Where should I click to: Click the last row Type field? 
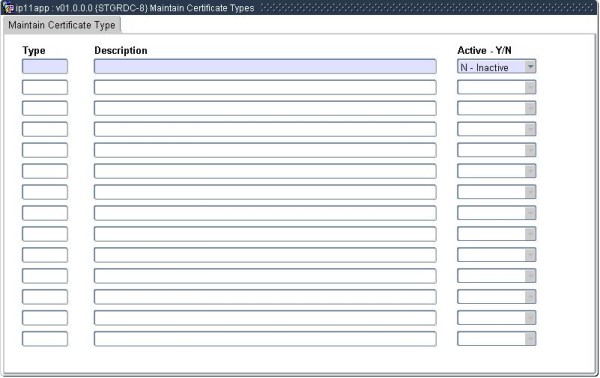point(45,339)
